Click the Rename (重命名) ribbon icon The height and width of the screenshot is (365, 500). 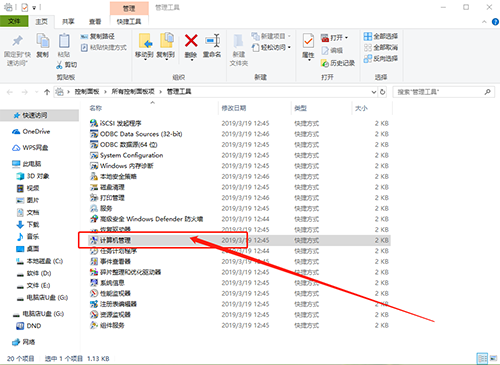click(x=212, y=41)
